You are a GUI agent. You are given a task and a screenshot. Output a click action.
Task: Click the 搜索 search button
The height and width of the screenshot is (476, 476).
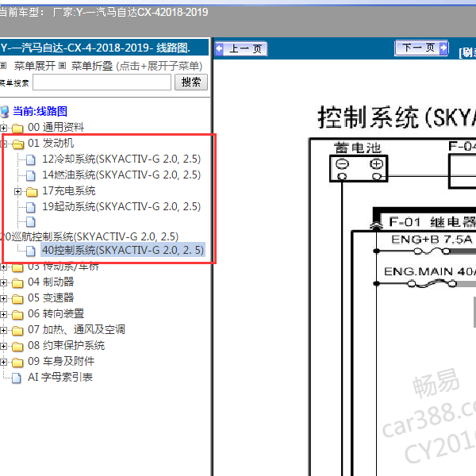point(191,82)
